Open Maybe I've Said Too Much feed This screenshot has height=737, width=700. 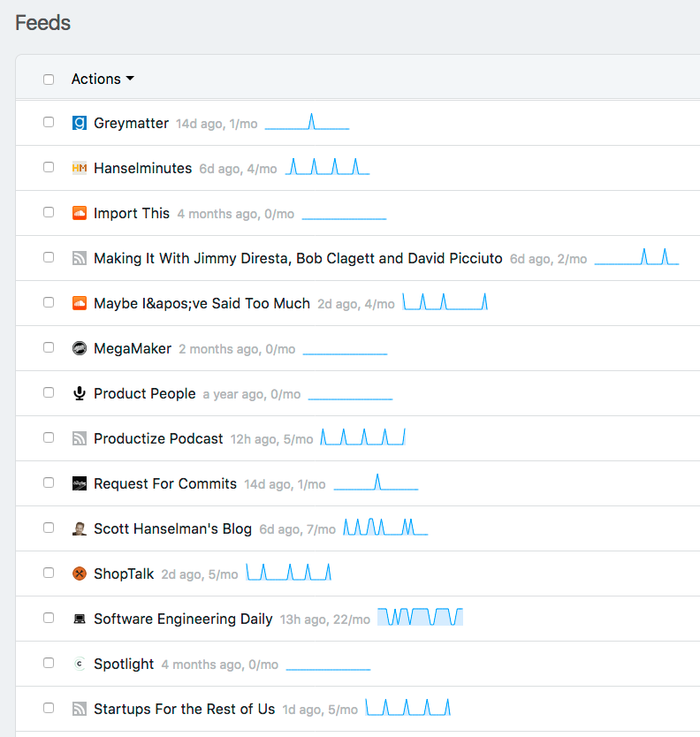pyautogui.click(x=202, y=304)
